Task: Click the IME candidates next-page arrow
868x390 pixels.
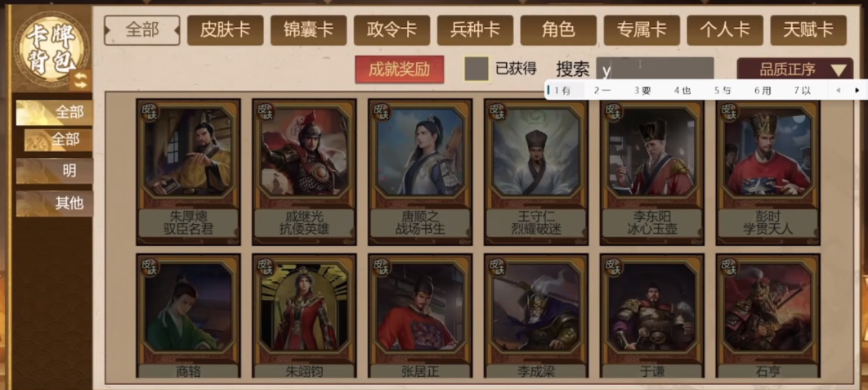Action: [857, 90]
